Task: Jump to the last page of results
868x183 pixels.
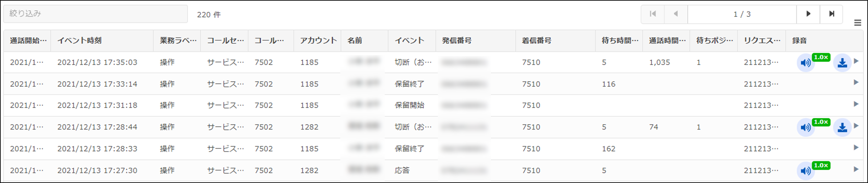Action: click(x=831, y=14)
